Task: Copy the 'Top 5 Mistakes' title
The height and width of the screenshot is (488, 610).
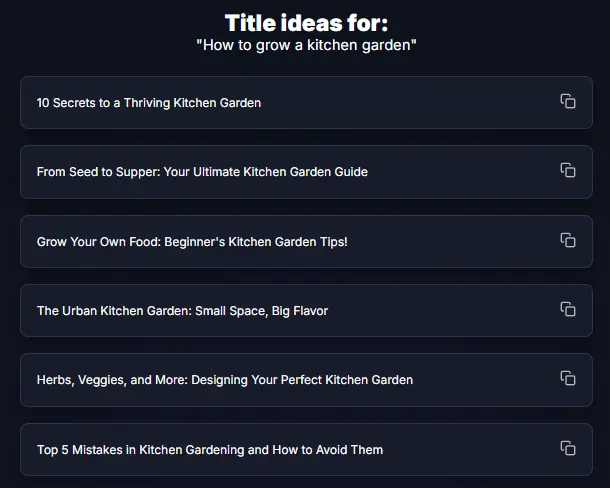Action: tap(568, 448)
